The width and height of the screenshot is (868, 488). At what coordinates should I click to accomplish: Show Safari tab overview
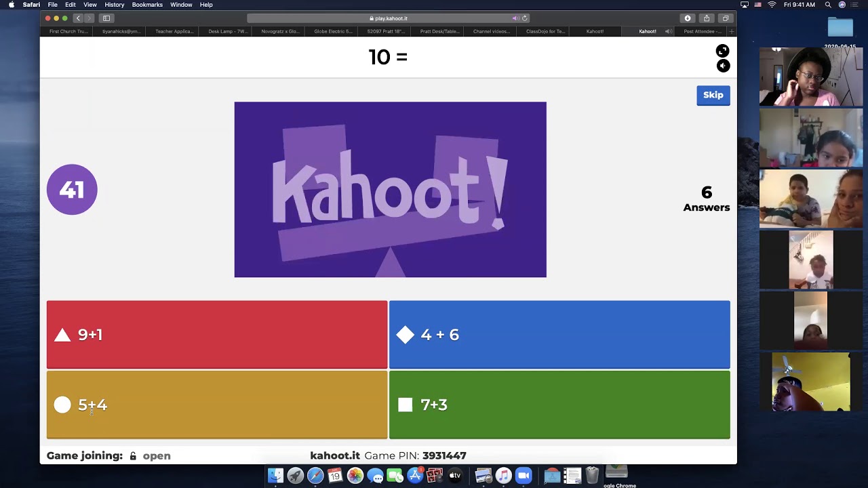click(x=726, y=18)
